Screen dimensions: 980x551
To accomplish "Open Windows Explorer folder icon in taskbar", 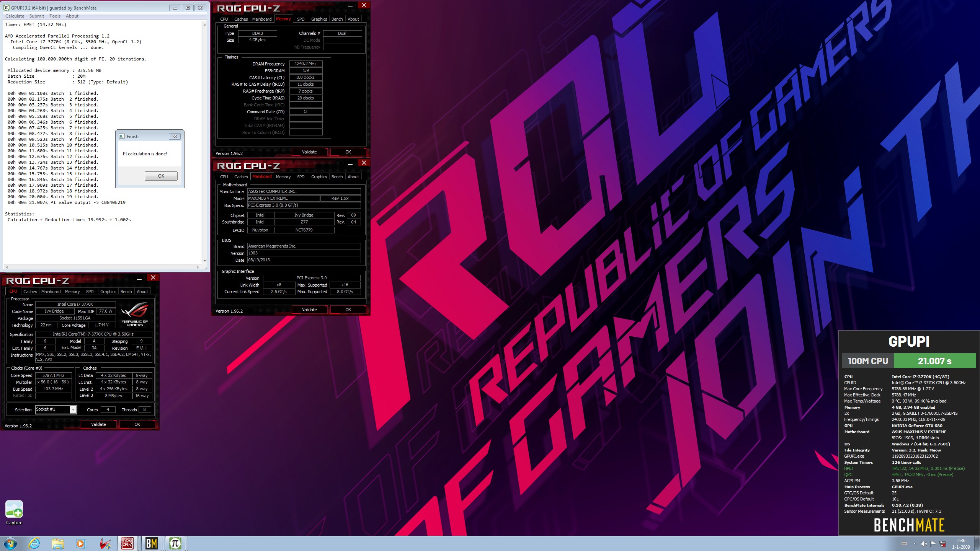I will [58, 543].
